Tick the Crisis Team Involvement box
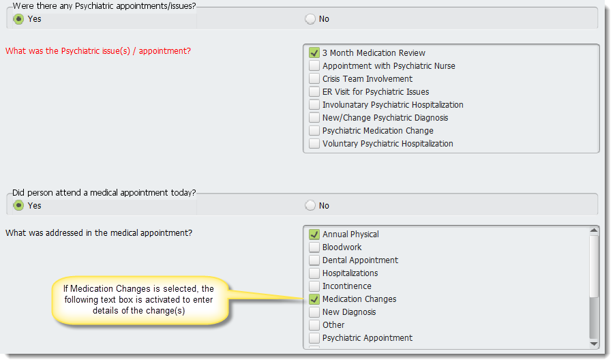The width and height of the screenshot is (615, 364). pyautogui.click(x=314, y=78)
